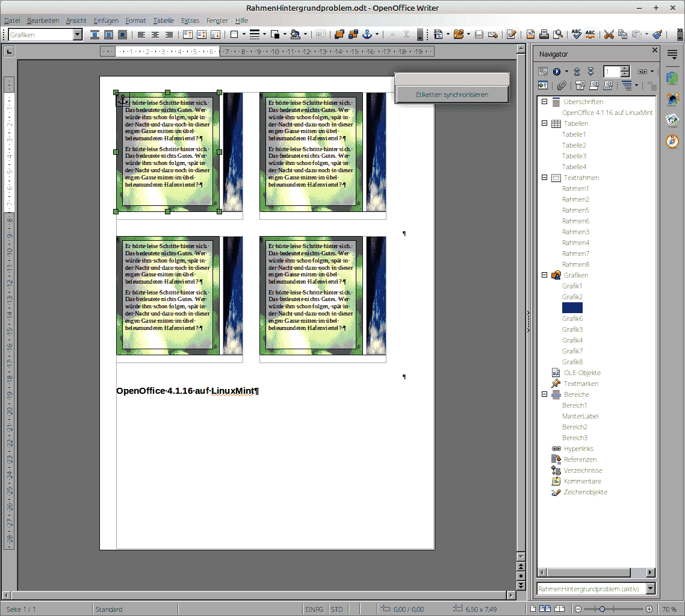Set Page Wrap around the graphic
This screenshot has width=685, height=616.
click(108, 34)
